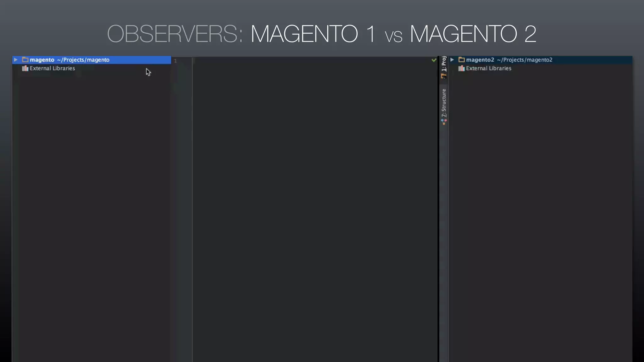Expand the magento2 project tree node
Screen dimensions: 644x362
(452, 60)
